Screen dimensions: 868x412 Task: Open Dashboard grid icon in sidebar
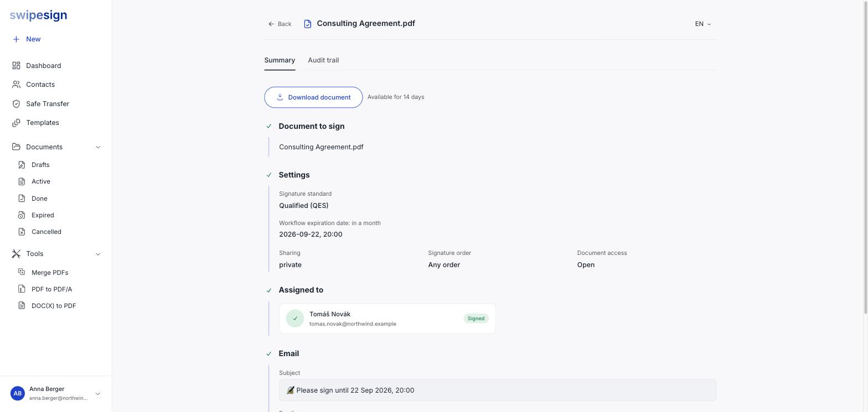(16, 66)
